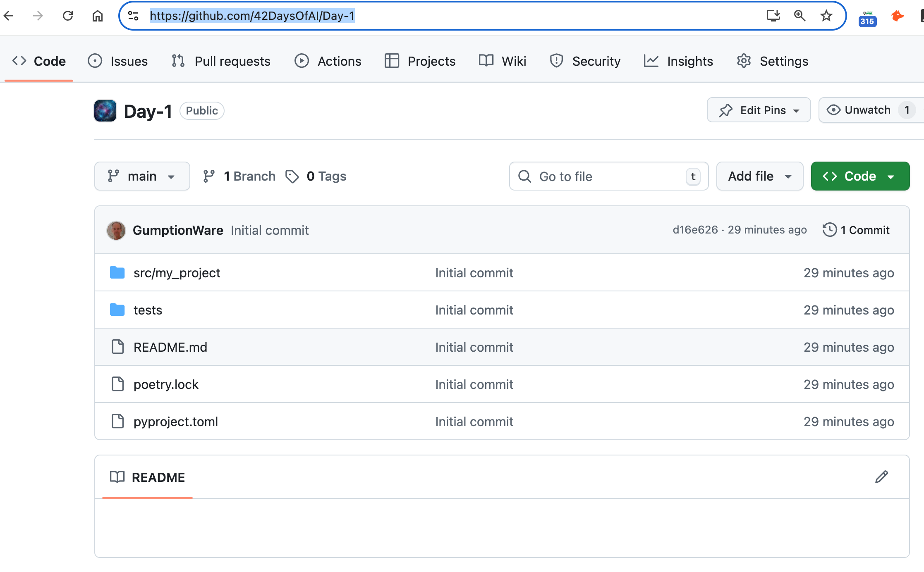924x572 pixels.
Task: Open Initial commit message in poetry.lock row
Action: tap(474, 384)
